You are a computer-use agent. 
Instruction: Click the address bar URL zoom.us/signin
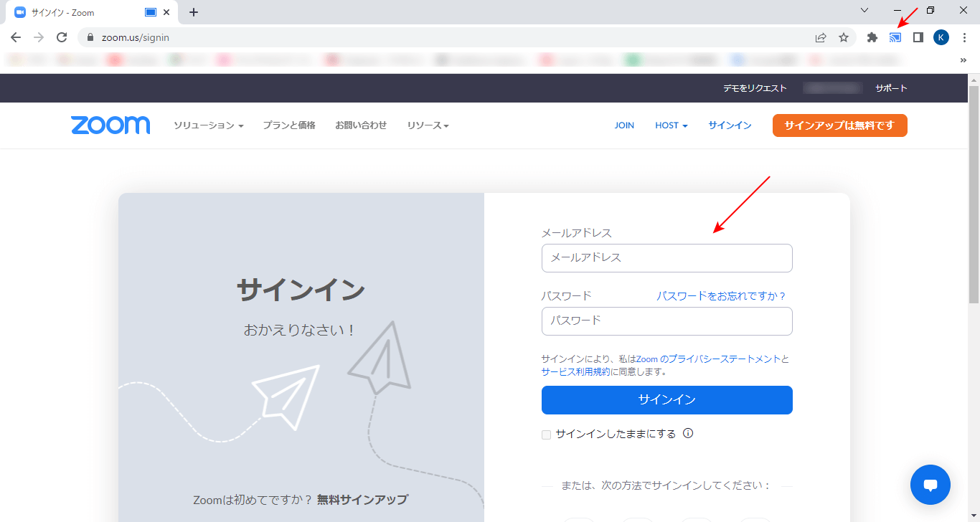136,37
